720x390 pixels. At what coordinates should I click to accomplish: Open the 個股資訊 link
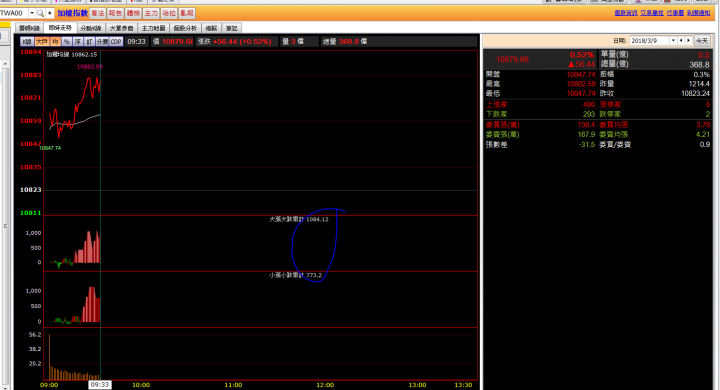click(x=626, y=13)
